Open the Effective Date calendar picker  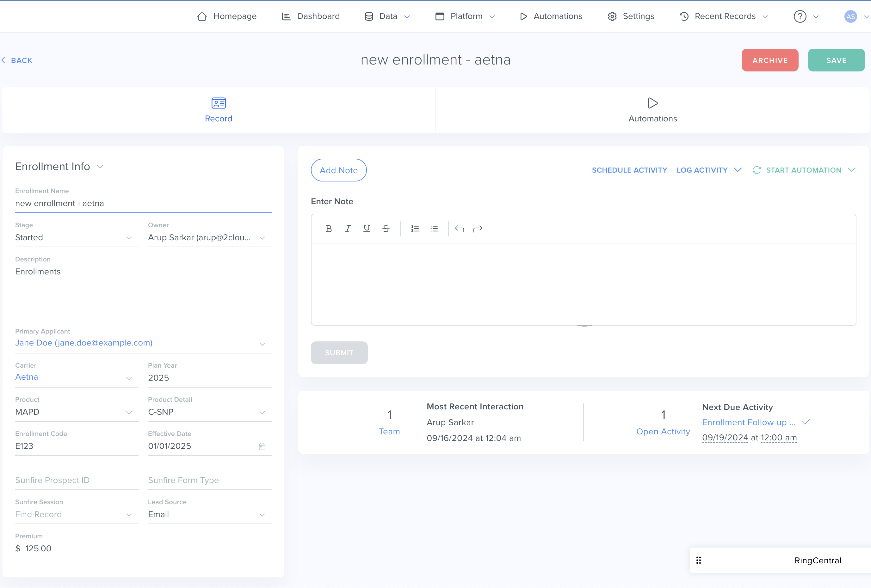262,446
